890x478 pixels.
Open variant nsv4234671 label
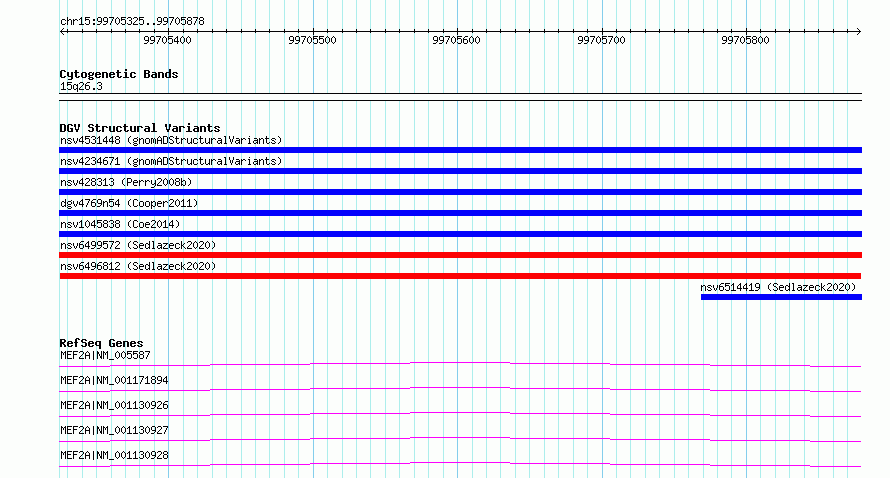171,161
